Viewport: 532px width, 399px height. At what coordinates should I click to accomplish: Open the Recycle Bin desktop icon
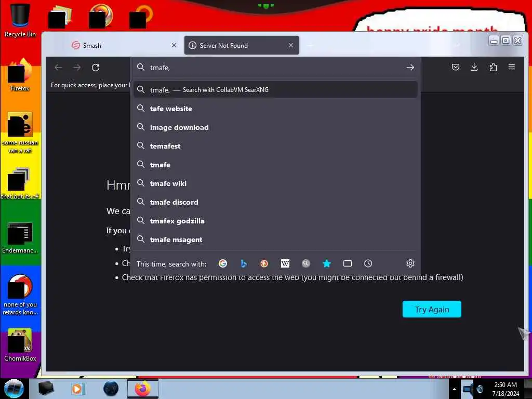(x=20, y=20)
